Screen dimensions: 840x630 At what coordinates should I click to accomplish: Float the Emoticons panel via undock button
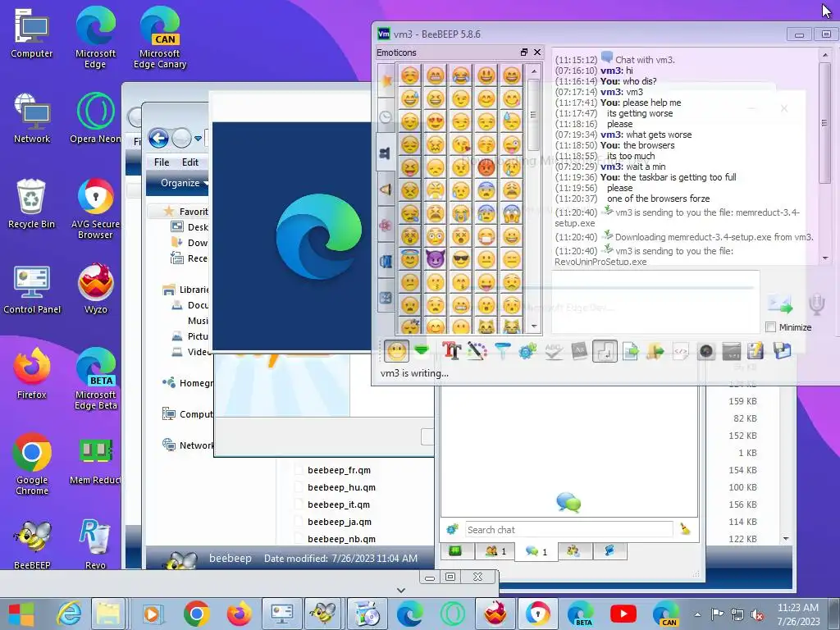pos(524,52)
